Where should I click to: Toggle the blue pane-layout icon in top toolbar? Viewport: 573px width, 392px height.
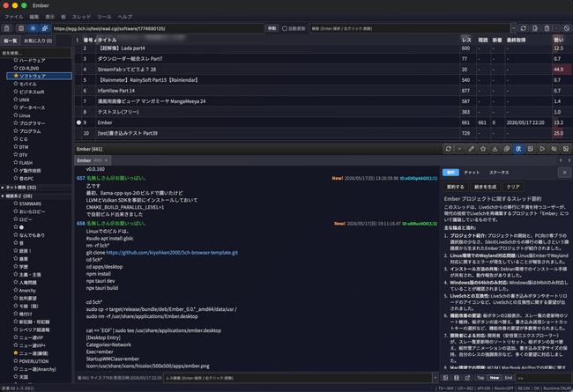(x=45, y=28)
